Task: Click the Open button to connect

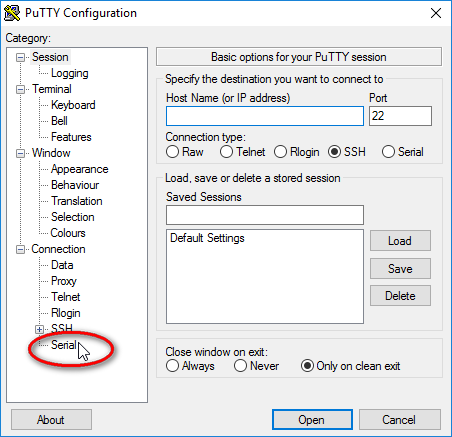Action: (x=312, y=420)
